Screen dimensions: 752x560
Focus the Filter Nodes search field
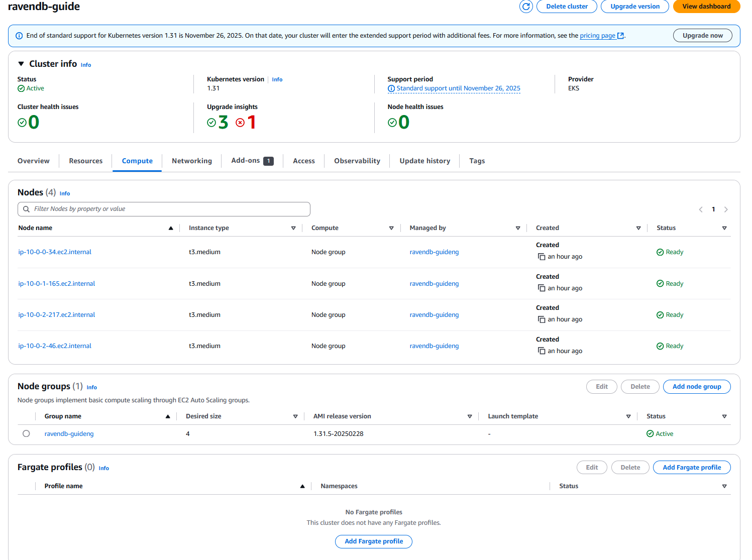coord(164,209)
